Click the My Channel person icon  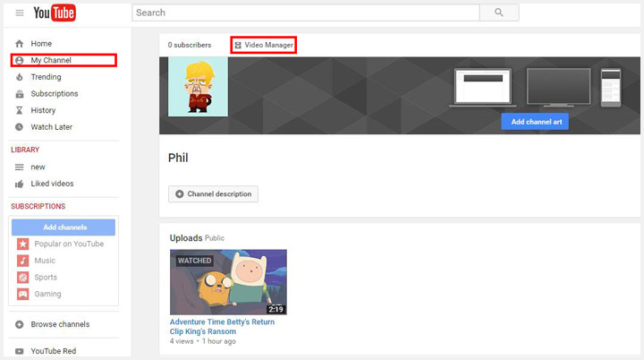point(20,61)
